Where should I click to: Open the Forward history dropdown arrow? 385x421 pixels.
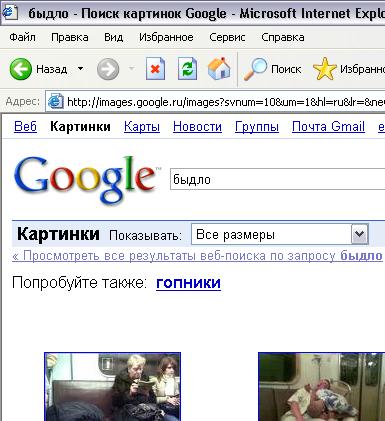pyautogui.click(x=132, y=69)
